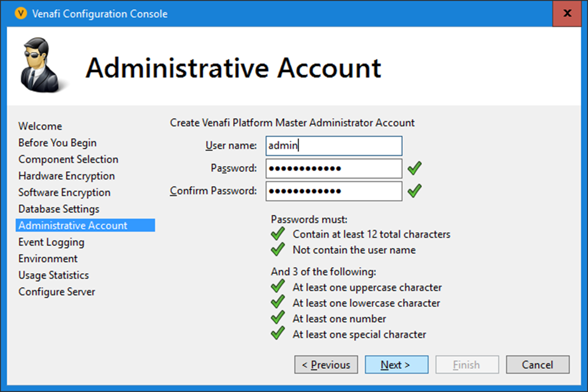Click checkmark for special character rule
The height and width of the screenshot is (392, 588).
(278, 334)
